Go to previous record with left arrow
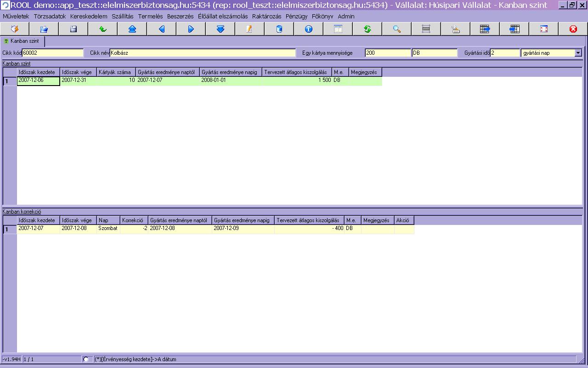 162,29
